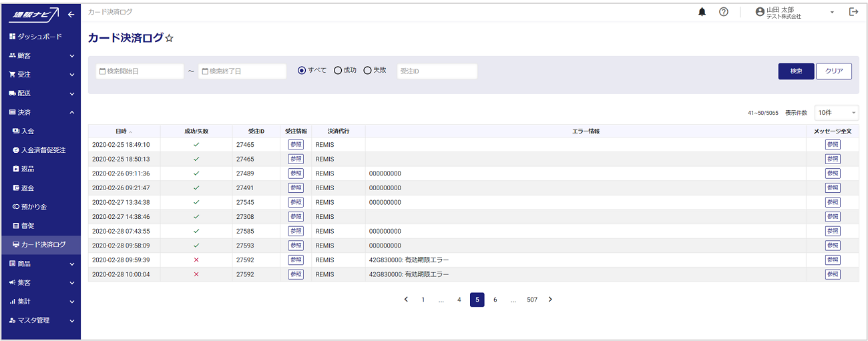Go to next page using right chevron

click(x=550, y=300)
